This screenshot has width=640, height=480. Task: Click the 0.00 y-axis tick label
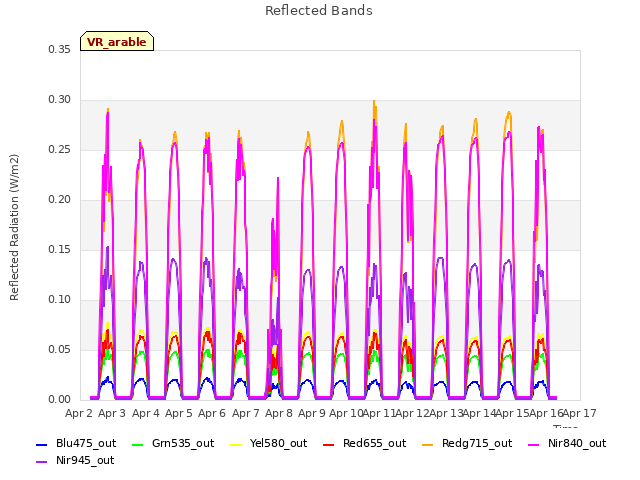pos(59,399)
